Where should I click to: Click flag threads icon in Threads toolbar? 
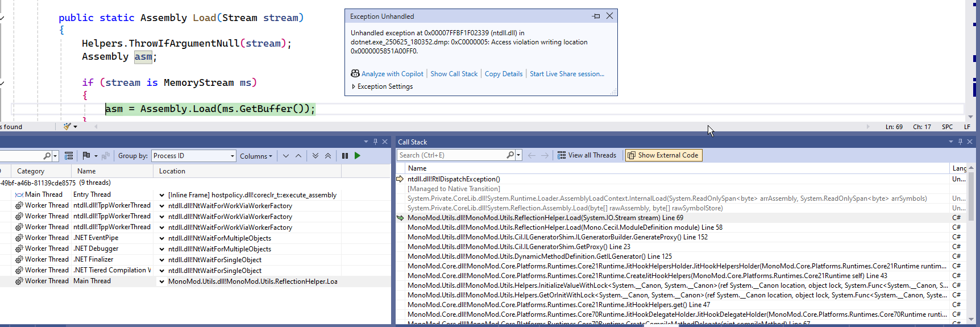tap(86, 156)
